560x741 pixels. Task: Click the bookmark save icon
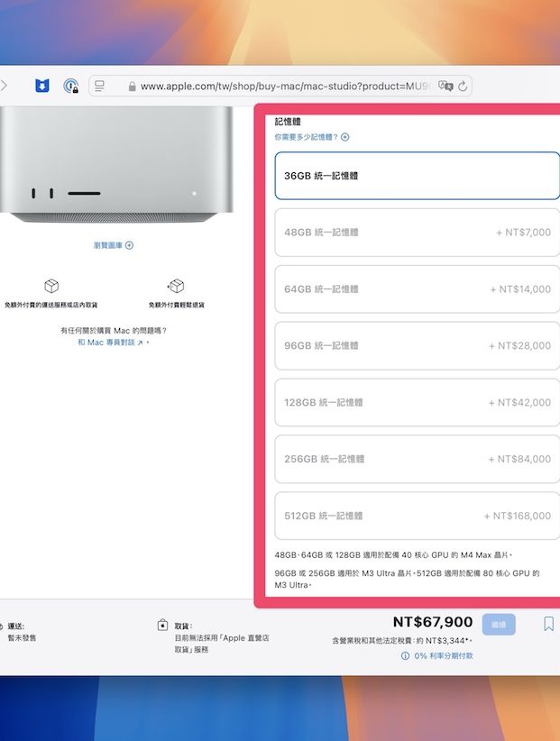click(x=548, y=624)
